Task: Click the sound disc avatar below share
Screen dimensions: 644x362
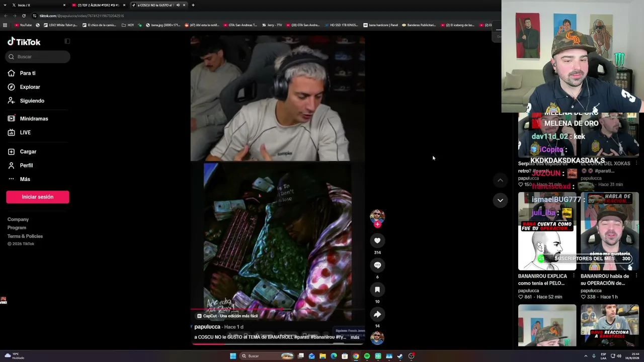Action: coord(377,338)
